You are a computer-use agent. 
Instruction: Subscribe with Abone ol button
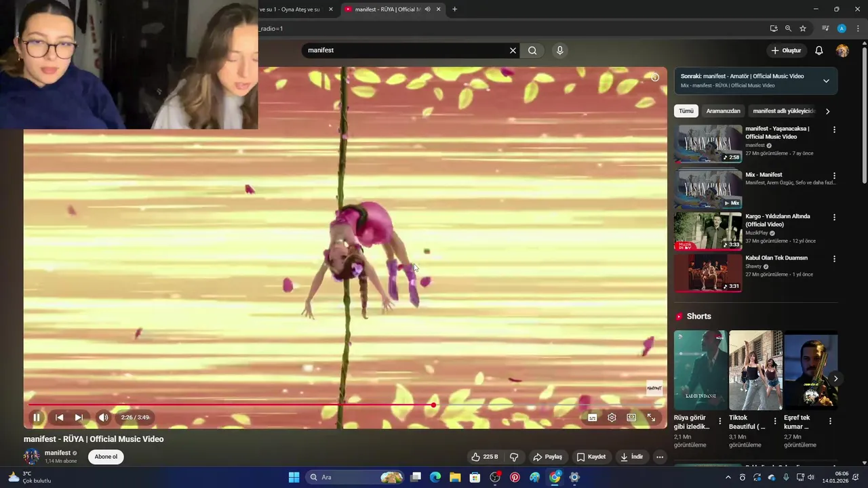(106, 457)
